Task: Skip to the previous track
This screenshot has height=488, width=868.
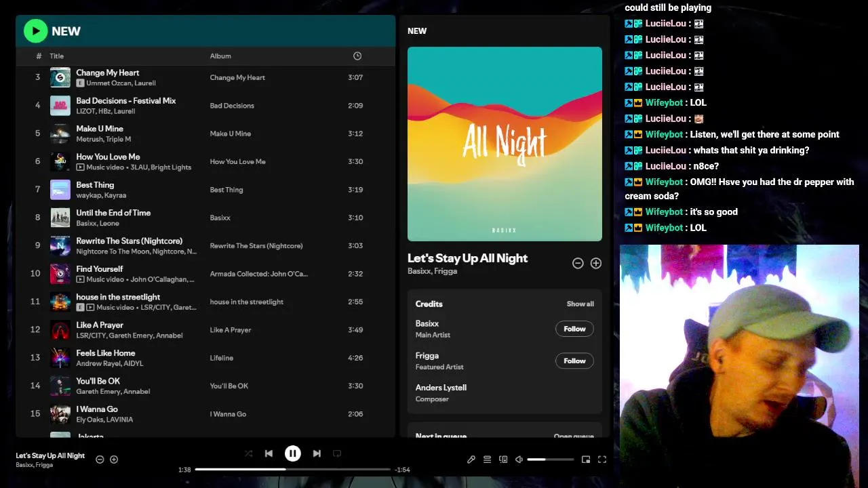Action: (x=269, y=453)
